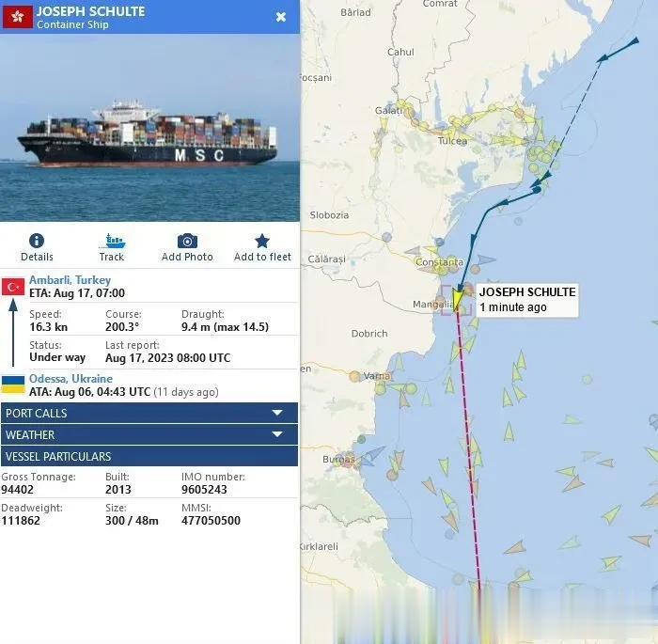Expand the PORT CALLS section

point(149,413)
